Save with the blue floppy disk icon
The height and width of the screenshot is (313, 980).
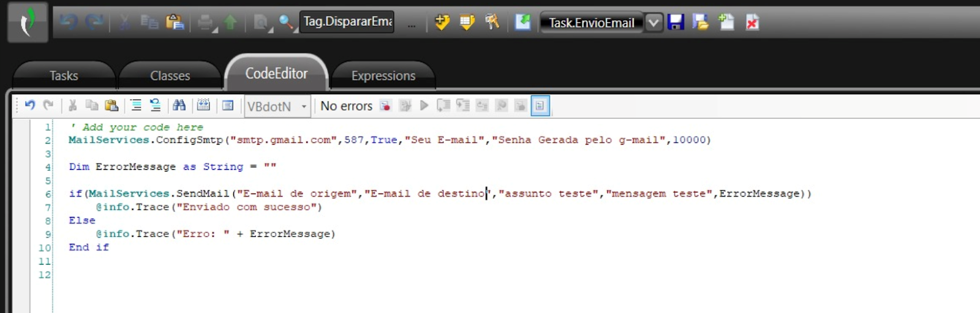[676, 23]
